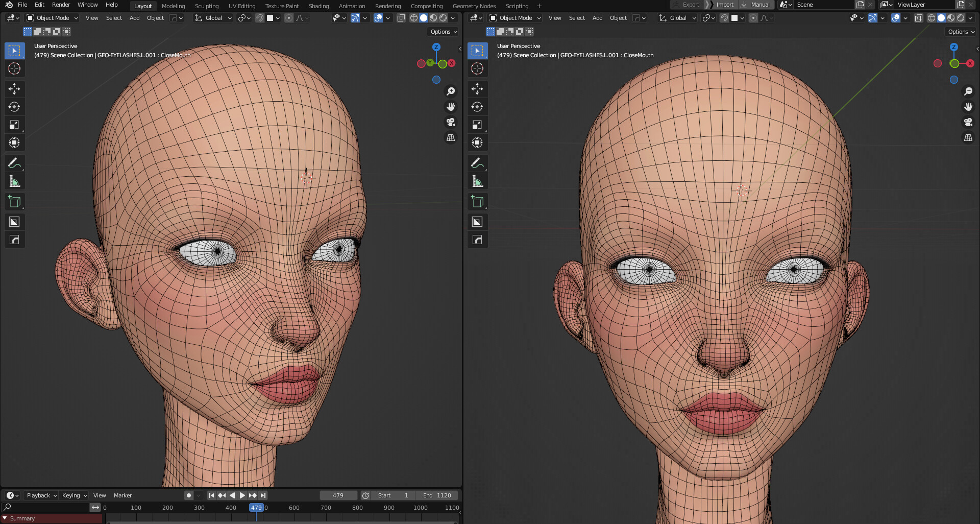Enable wireframe shading mode
Viewport: 980px width, 524px height.
(413, 18)
